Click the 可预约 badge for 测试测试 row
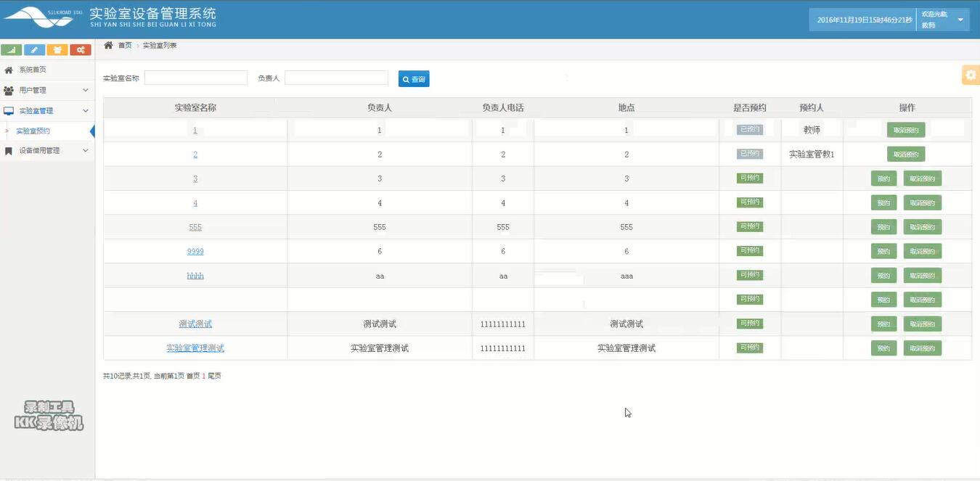 click(748, 324)
